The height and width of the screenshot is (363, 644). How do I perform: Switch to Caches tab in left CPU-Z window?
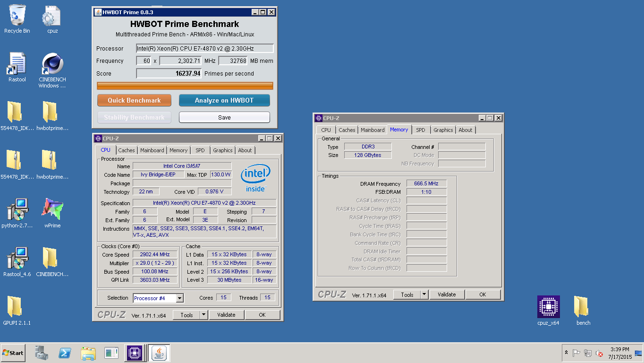[127, 150]
